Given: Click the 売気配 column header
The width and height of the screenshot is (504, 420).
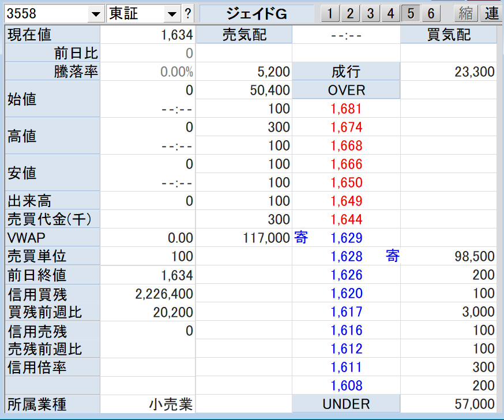Looking at the screenshot, I should [x=245, y=35].
